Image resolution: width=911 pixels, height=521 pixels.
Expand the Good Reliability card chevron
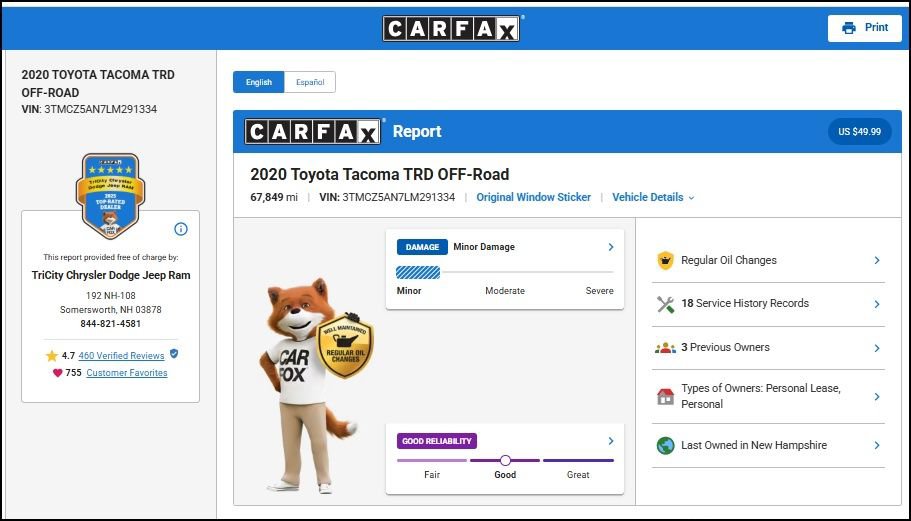(x=611, y=441)
